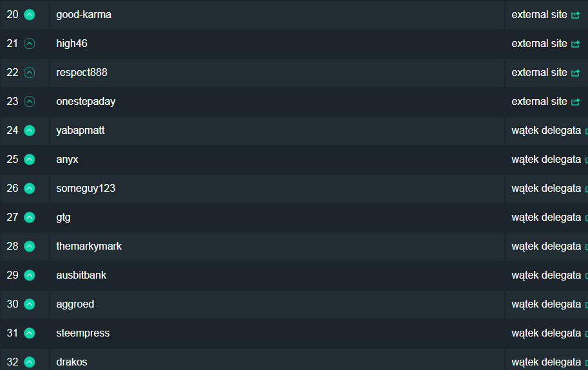Click the green upvote icon beside anyx

click(29, 160)
